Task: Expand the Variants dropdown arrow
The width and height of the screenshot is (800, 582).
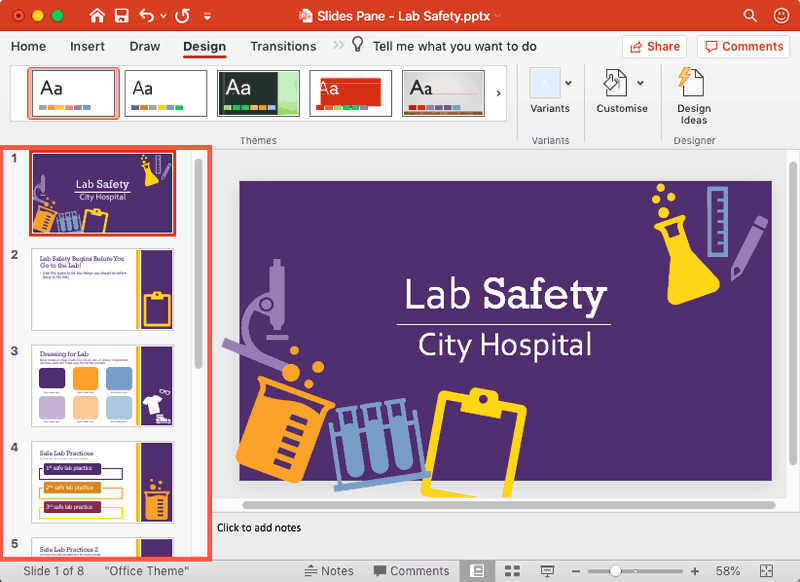Action: tap(569, 83)
